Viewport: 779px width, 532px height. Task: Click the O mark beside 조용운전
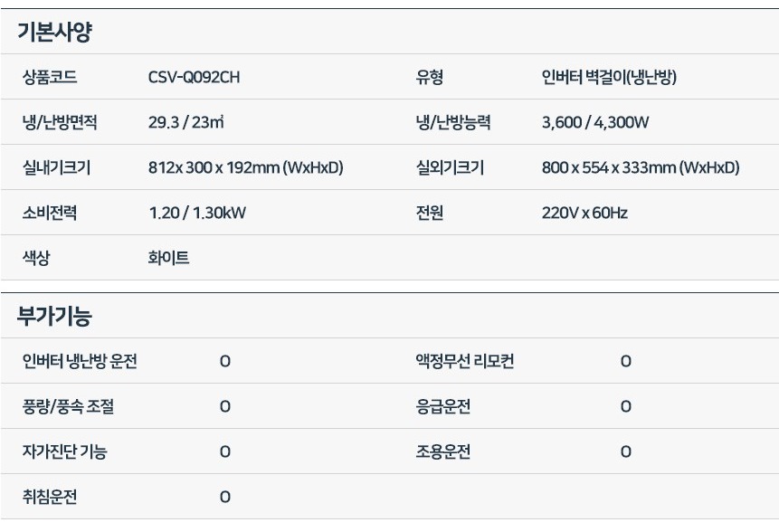[625, 452]
